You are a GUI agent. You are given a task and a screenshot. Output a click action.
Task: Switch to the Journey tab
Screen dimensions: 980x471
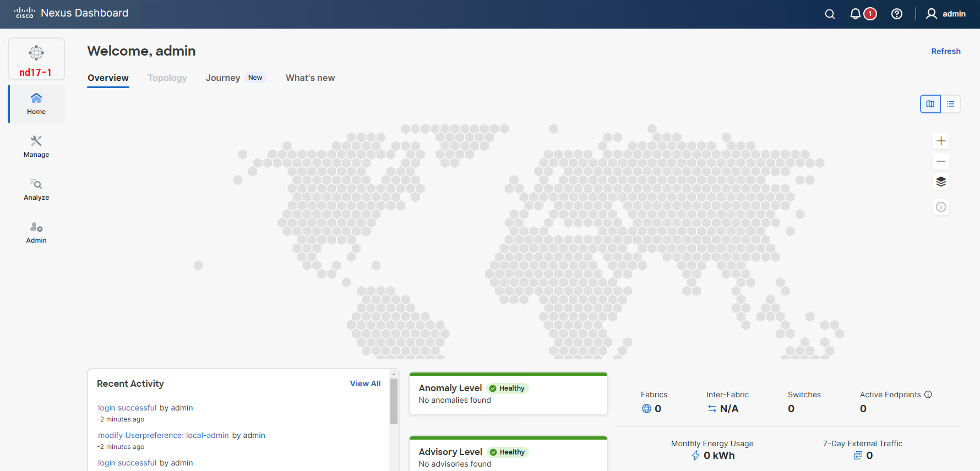(223, 78)
